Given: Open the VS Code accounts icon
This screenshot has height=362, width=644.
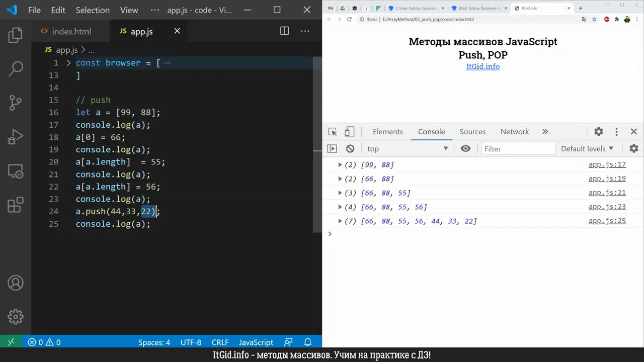Looking at the screenshot, I should (15, 283).
